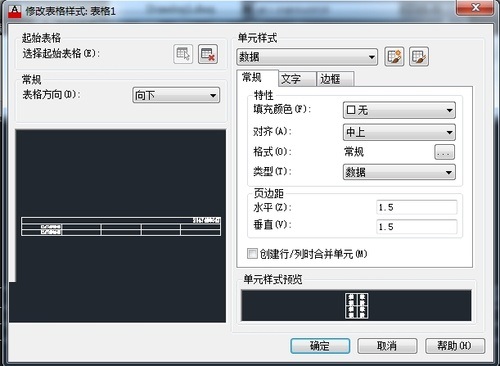Open the 表格方向 dropdown showing 向下
The height and width of the screenshot is (366, 500).
point(176,95)
